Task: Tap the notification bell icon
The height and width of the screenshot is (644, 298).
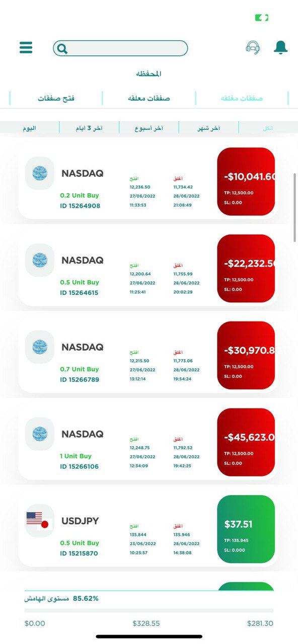Action: point(280,47)
